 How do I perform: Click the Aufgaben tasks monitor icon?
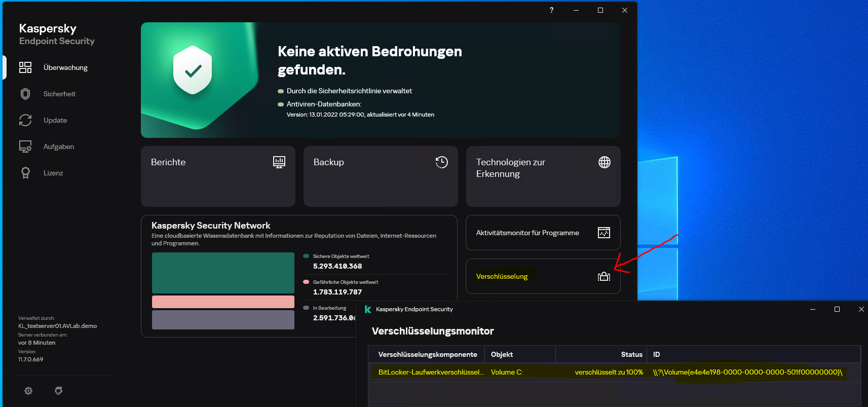(x=25, y=146)
